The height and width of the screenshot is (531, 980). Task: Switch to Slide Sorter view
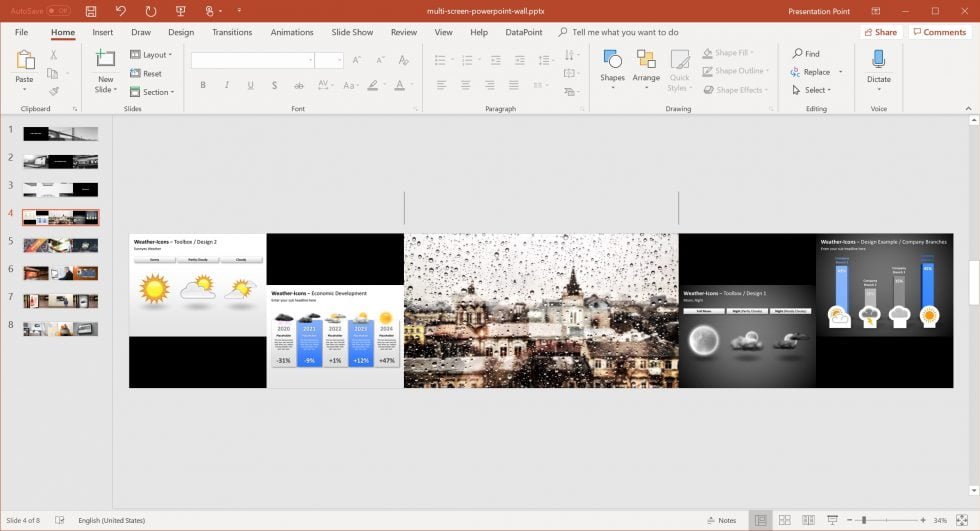click(x=784, y=520)
